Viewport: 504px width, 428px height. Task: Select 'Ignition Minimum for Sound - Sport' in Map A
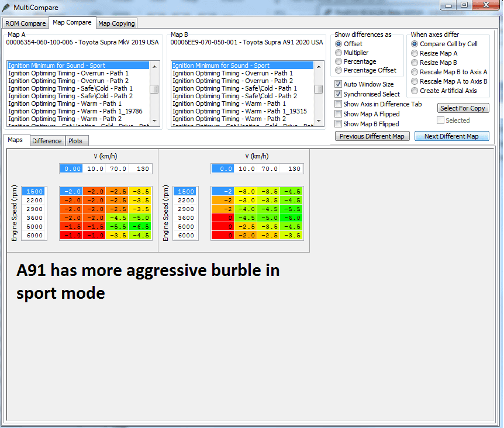78,65
